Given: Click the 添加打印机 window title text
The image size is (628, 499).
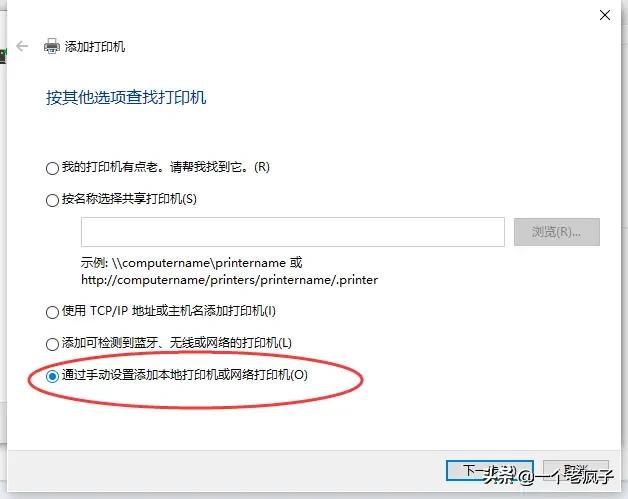Looking at the screenshot, I should pyautogui.click(x=95, y=47).
